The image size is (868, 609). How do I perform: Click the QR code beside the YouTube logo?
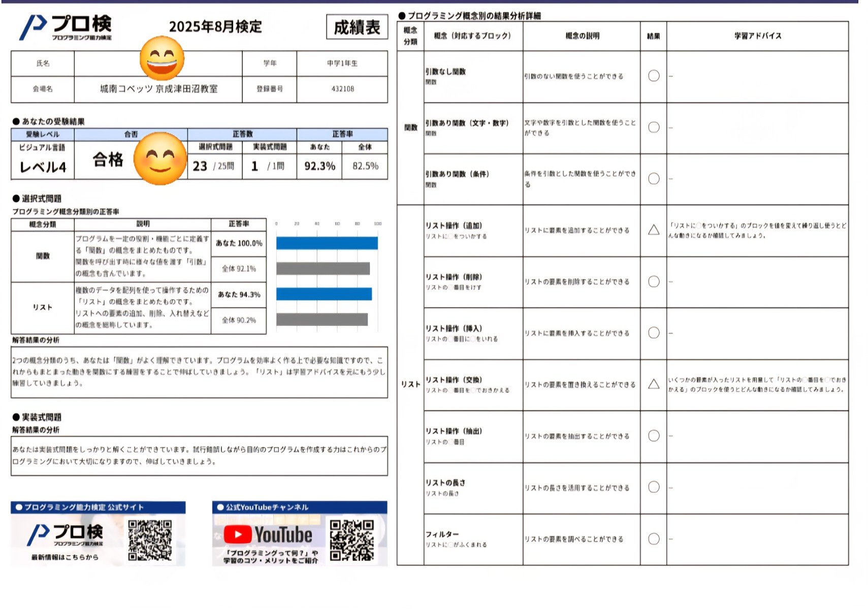(351, 539)
